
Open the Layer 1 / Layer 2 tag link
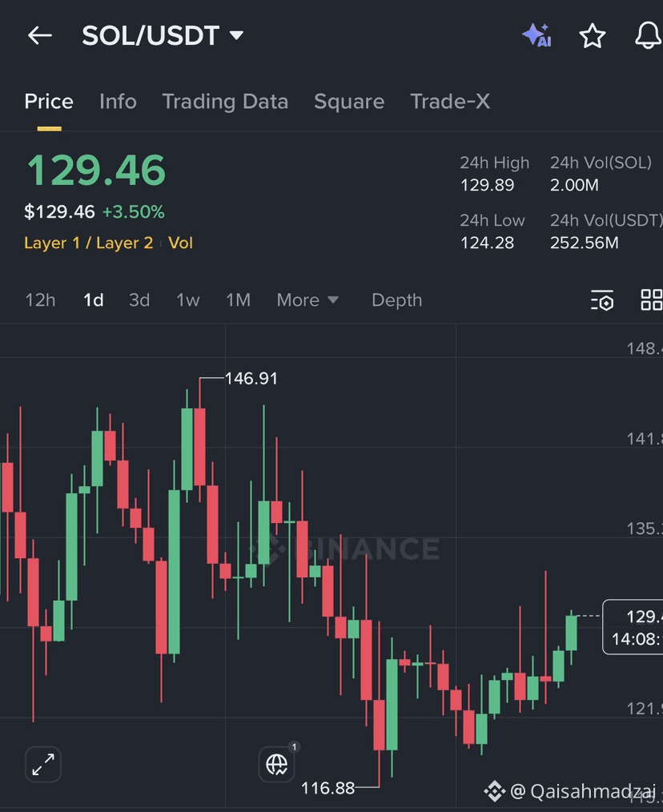tap(89, 243)
